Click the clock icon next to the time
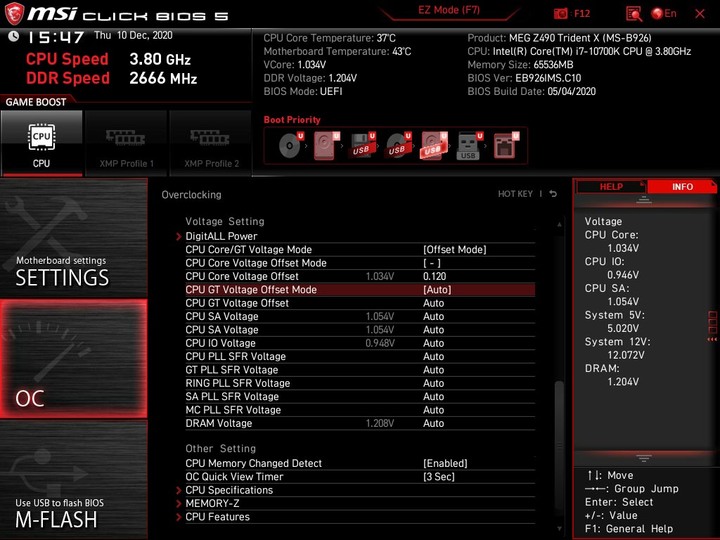 13,36
